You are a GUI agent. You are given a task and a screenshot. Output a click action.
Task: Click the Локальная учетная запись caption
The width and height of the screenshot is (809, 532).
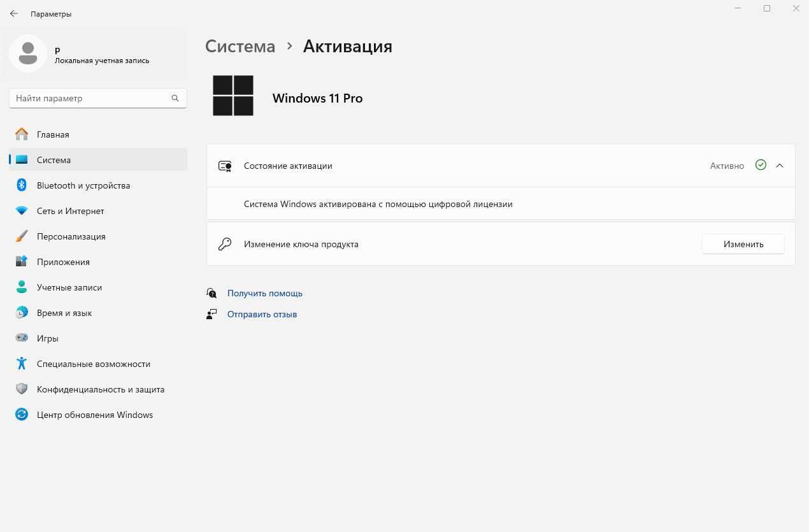[x=102, y=61]
